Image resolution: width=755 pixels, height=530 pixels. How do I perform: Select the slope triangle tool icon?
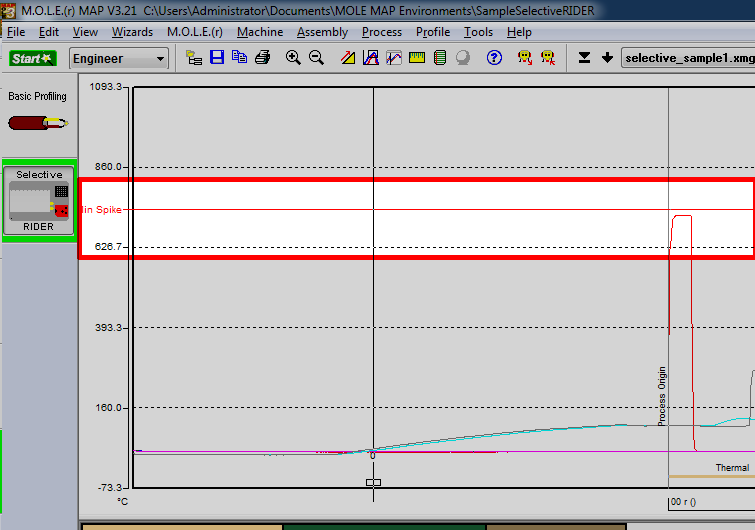coord(348,58)
